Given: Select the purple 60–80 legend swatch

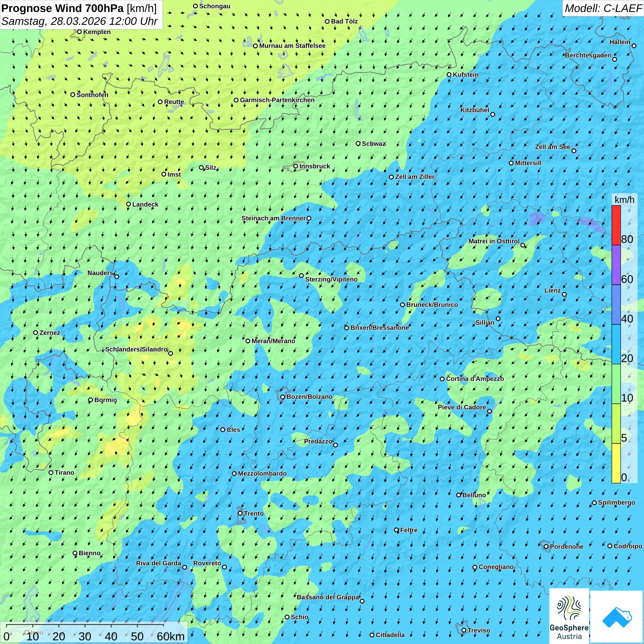Looking at the screenshot, I should [x=616, y=265].
